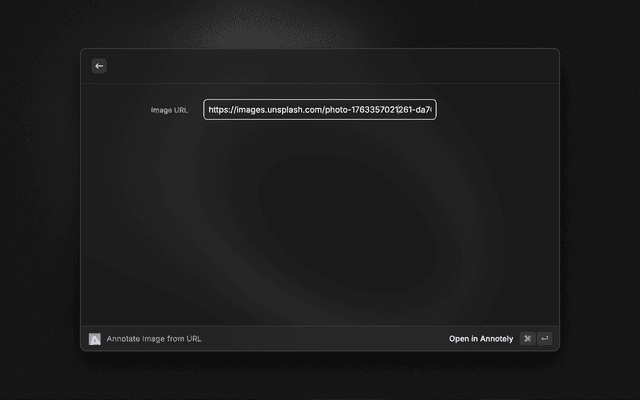The image size is (640, 400).
Task: Click the Annotely extension icon
Action: 95,339
